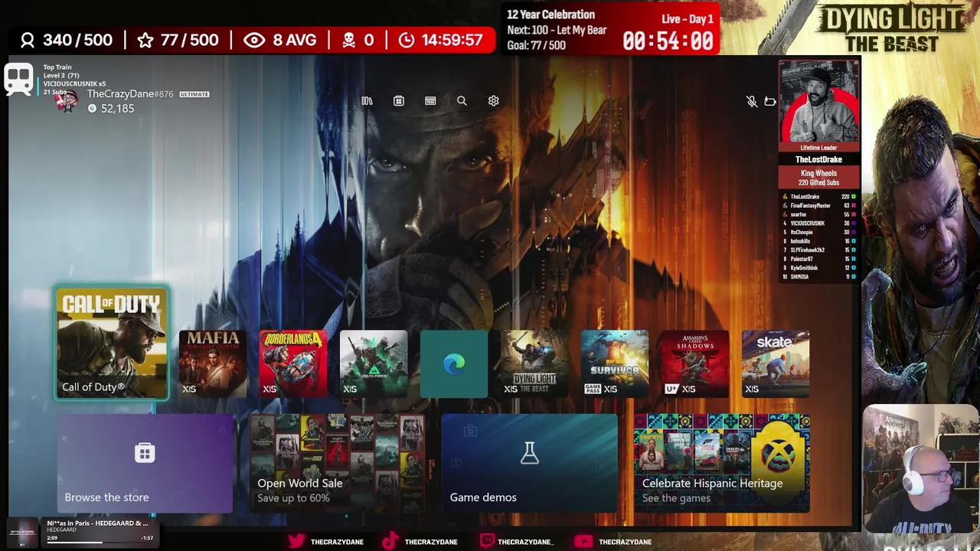Click the controller battery status icon
980x551 pixels.
770,101
